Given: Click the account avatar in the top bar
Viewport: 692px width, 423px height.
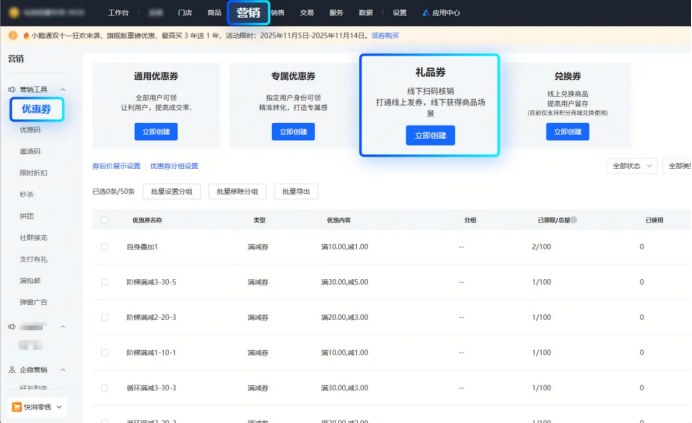Looking at the screenshot, I should [x=14, y=12].
